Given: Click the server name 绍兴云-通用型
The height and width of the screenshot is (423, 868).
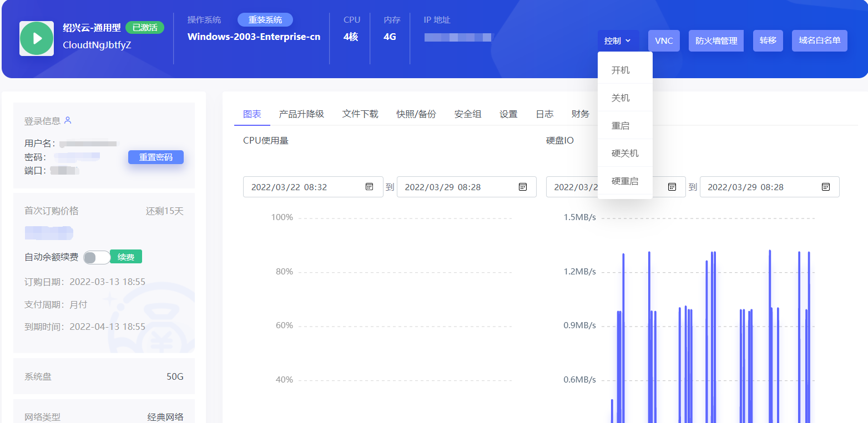Looking at the screenshot, I should pos(92,27).
